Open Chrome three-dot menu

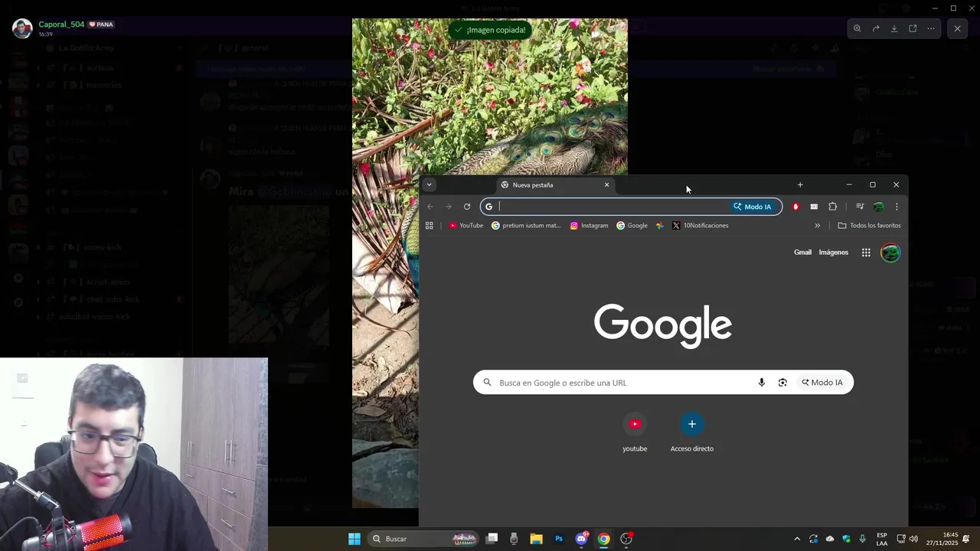(x=897, y=207)
